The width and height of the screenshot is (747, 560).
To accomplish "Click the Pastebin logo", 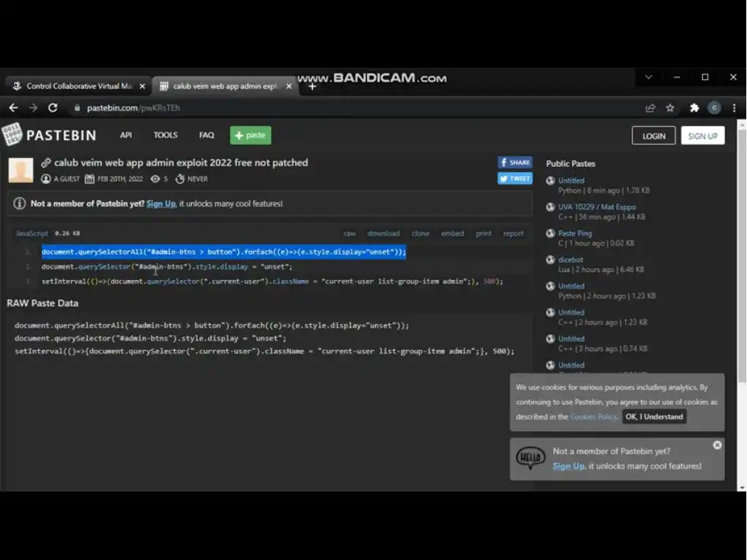I will pos(50,135).
